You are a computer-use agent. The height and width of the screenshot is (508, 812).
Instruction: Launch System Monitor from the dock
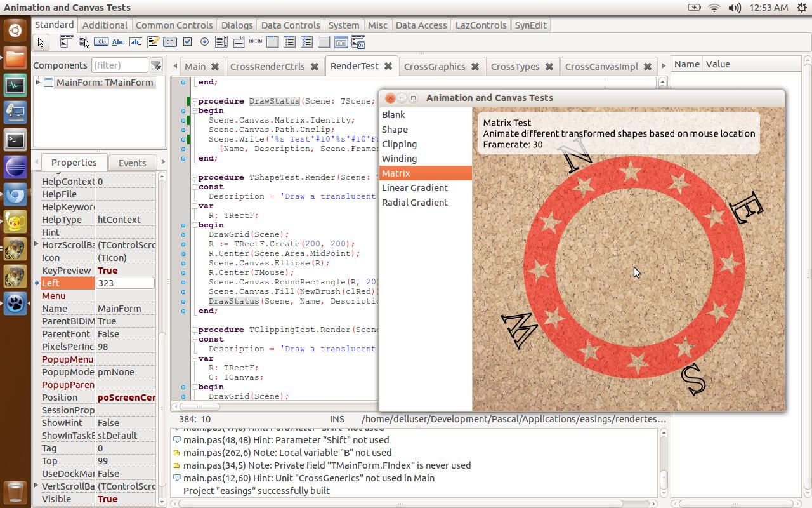pyautogui.click(x=15, y=85)
